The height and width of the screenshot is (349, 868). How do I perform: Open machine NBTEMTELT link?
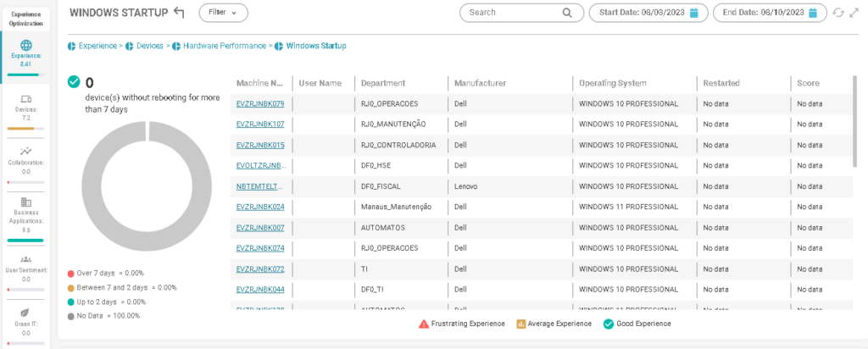262,186
